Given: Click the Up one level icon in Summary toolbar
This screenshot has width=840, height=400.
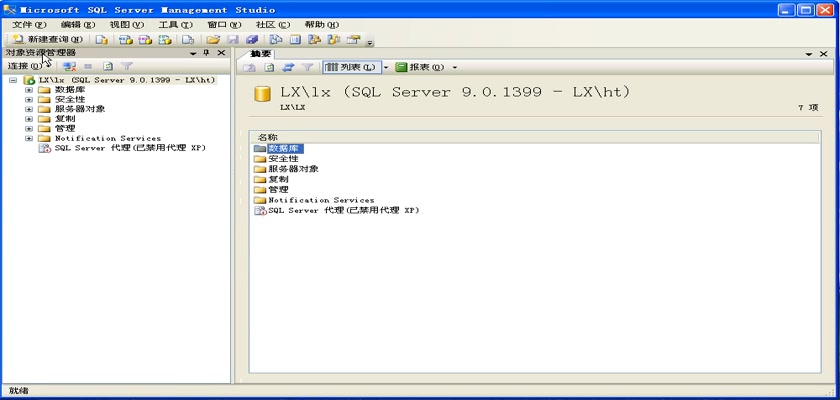Looking at the screenshot, I should click(x=250, y=67).
